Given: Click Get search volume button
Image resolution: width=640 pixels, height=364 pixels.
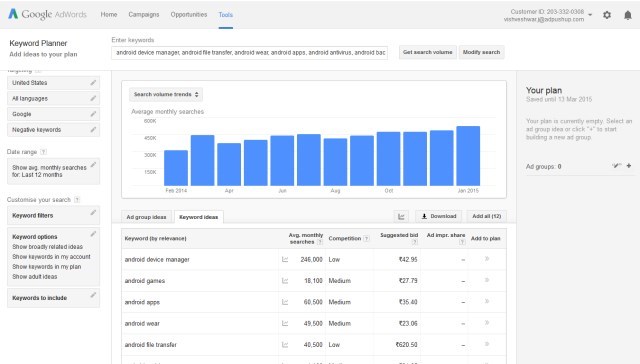Looking at the screenshot, I should coord(427,52).
